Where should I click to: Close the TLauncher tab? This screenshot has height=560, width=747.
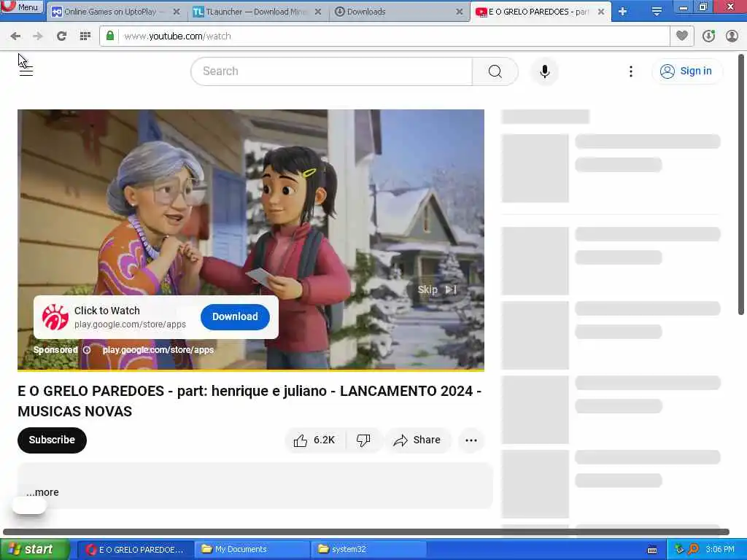click(318, 12)
